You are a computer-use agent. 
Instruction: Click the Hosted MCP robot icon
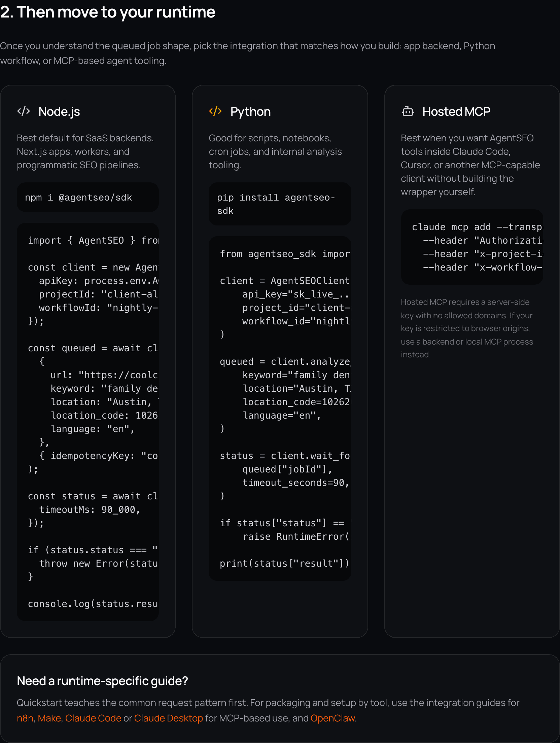pyautogui.click(x=408, y=111)
